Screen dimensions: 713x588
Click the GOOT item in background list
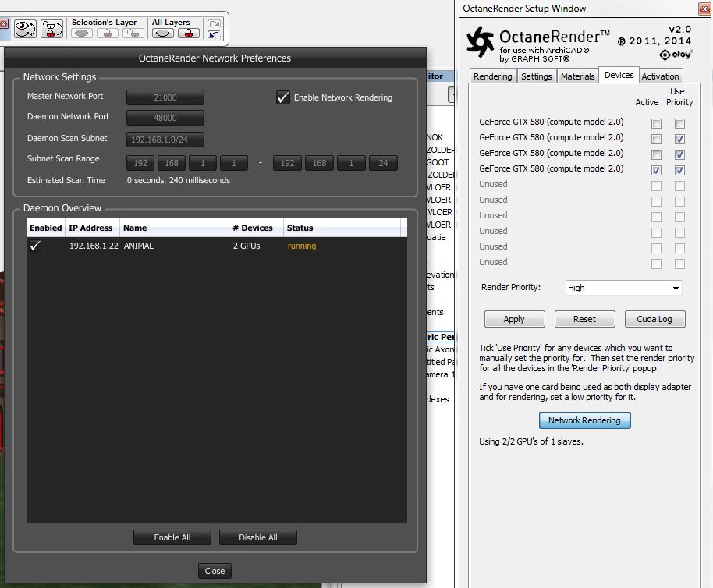tap(438, 162)
